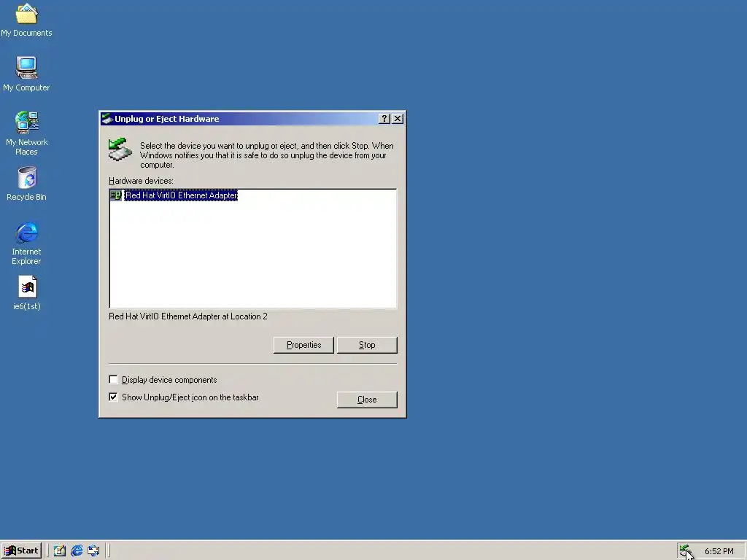Enable Display device components checkbox
The height and width of the screenshot is (560, 747).
tap(113, 379)
